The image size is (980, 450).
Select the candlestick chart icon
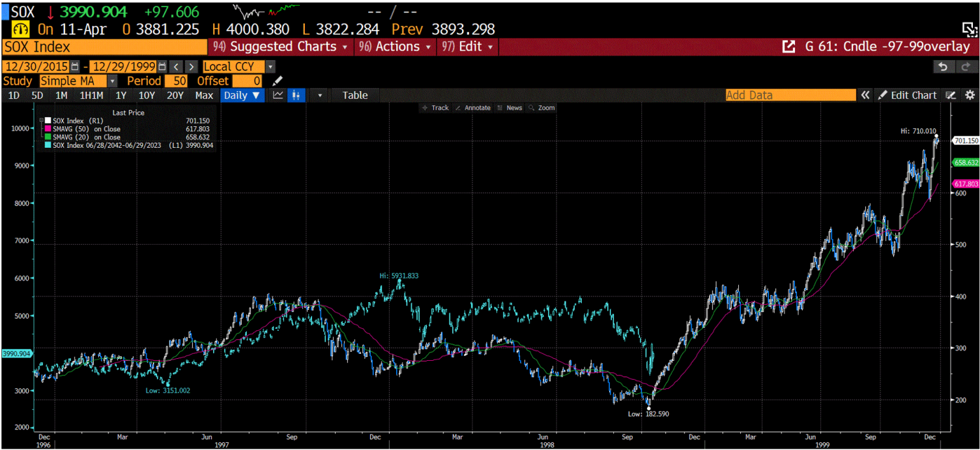tap(295, 95)
